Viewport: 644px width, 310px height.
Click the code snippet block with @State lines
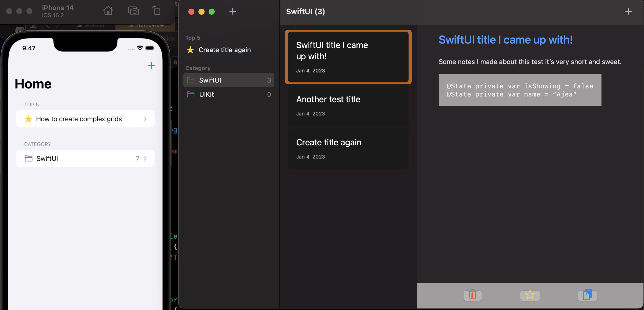[520, 90]
